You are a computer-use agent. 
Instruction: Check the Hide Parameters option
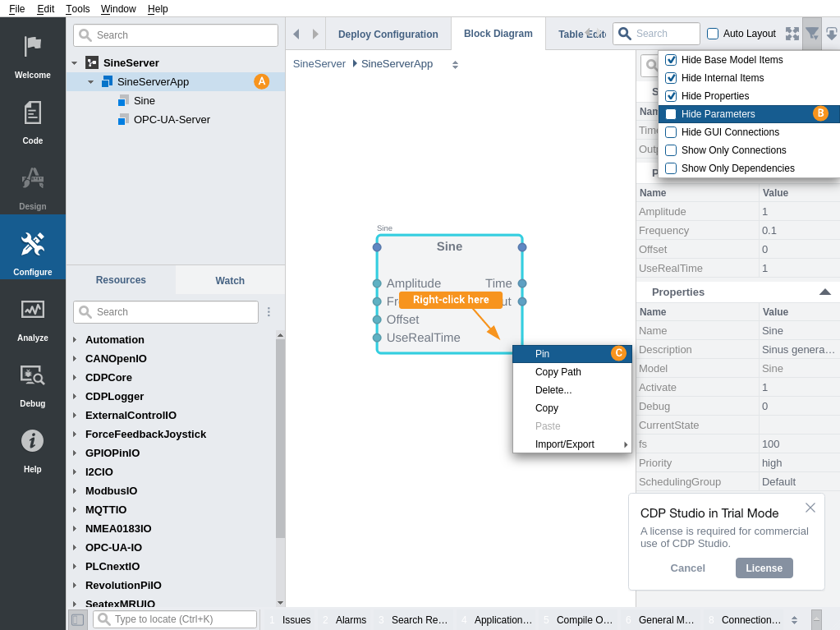671,114
